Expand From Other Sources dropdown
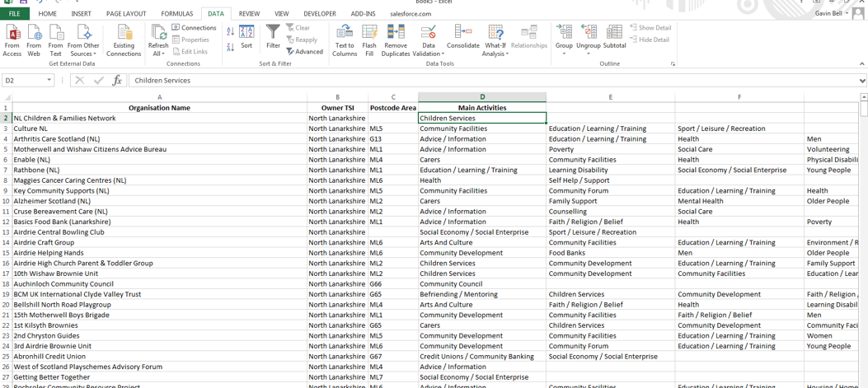This screenshot has height=388, width=868. 94,54
